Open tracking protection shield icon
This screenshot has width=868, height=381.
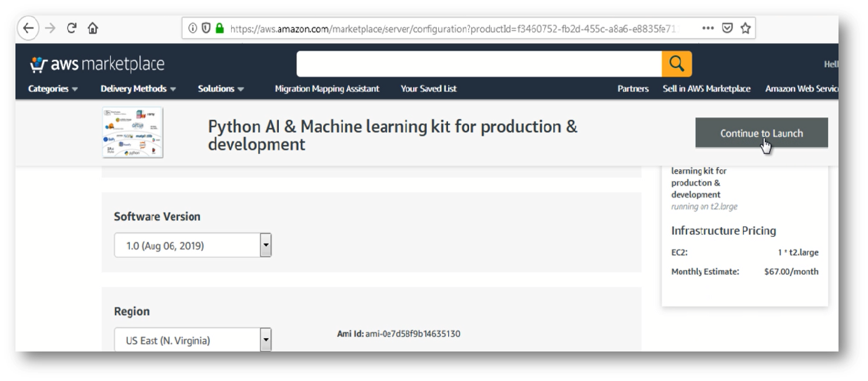[205, 30]
